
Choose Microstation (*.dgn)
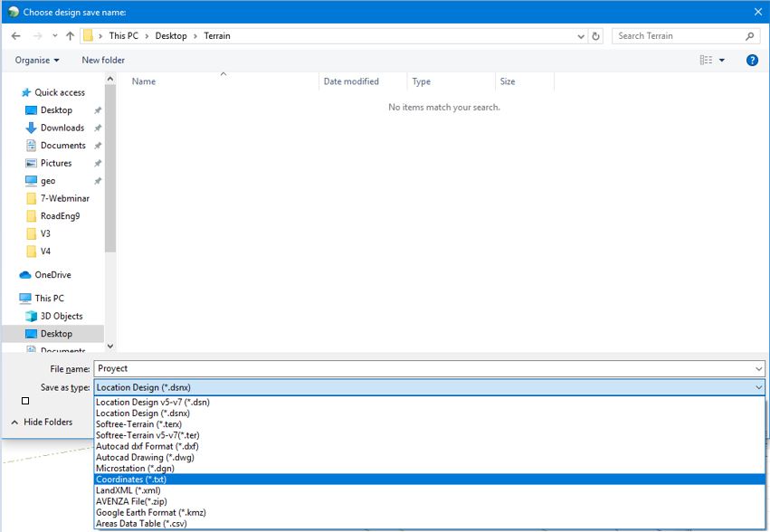click(429, 469)
